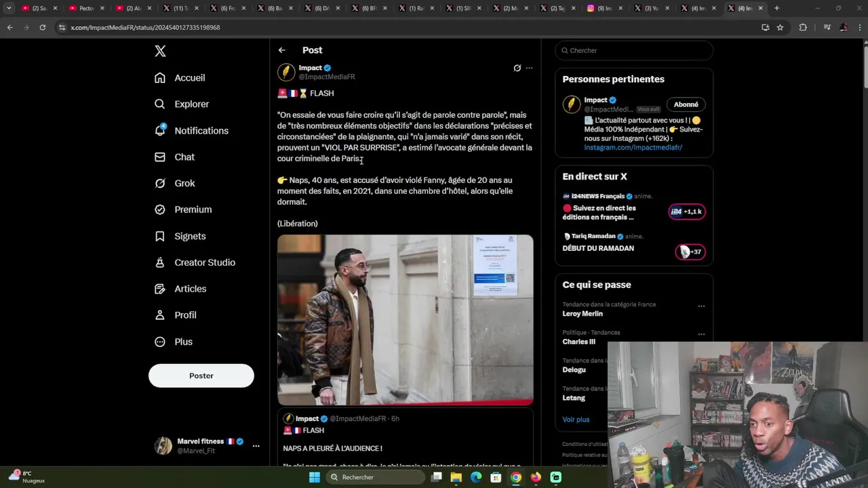Go back using the Post header arrow
The width and height of the screenshot is (868, 488).
click(x=282, y=50)
